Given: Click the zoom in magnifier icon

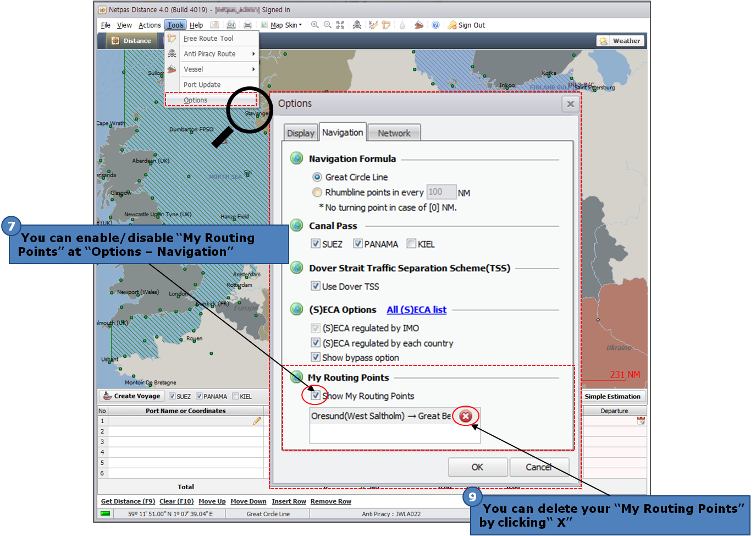Looking at the screenshot, I should pyautogui.click(x=315, y=25).
